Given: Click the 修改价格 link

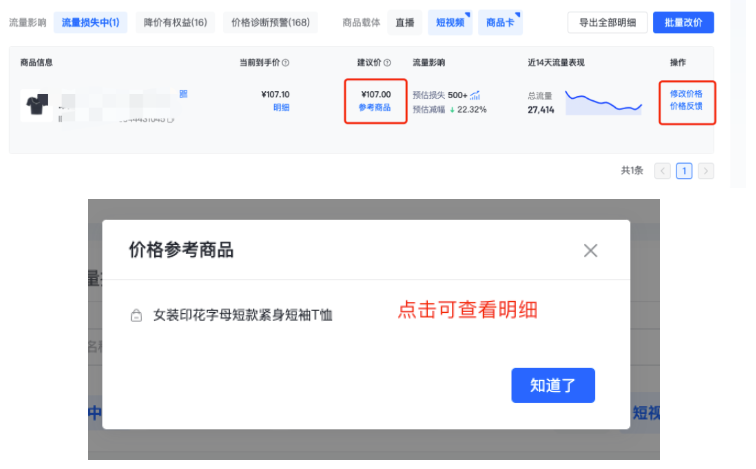Looking at the screenshot, I should pyautogui.click(x=686, y=94).
